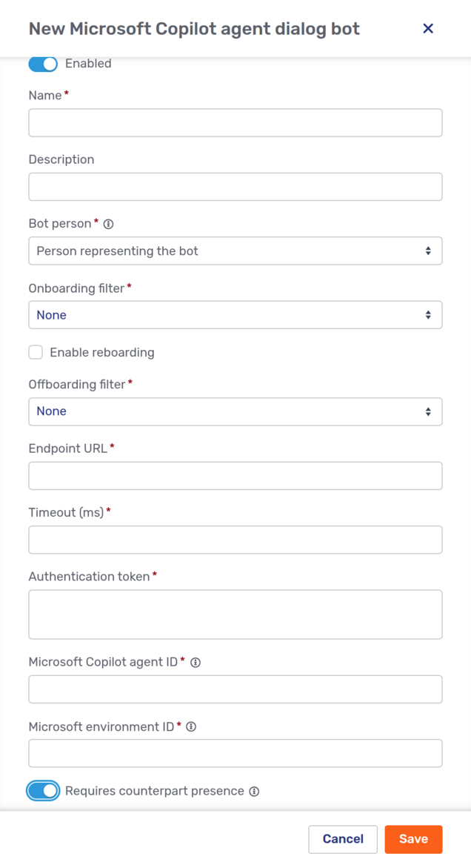
Task: Focus the Endpoint URL field
Action: pyautogui.click(x=235, y=475)
